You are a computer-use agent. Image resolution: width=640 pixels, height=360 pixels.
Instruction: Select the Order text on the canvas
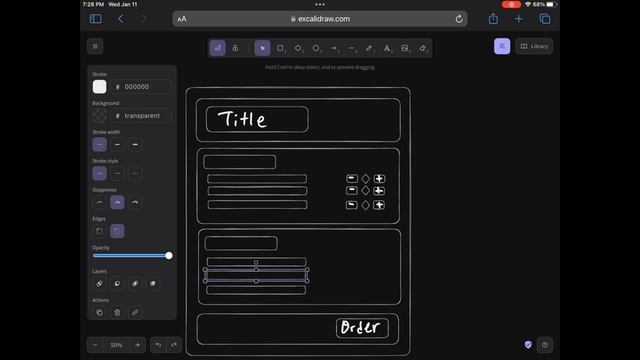click(360, 327)
